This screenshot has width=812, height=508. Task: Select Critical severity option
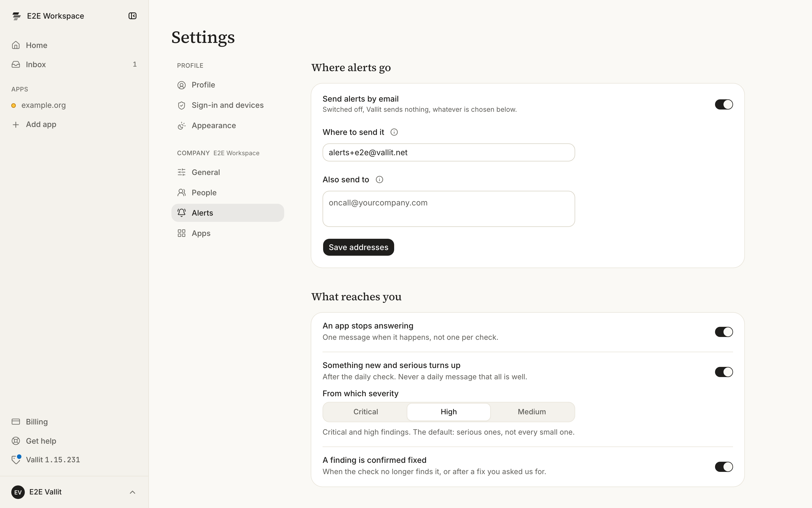366,412
